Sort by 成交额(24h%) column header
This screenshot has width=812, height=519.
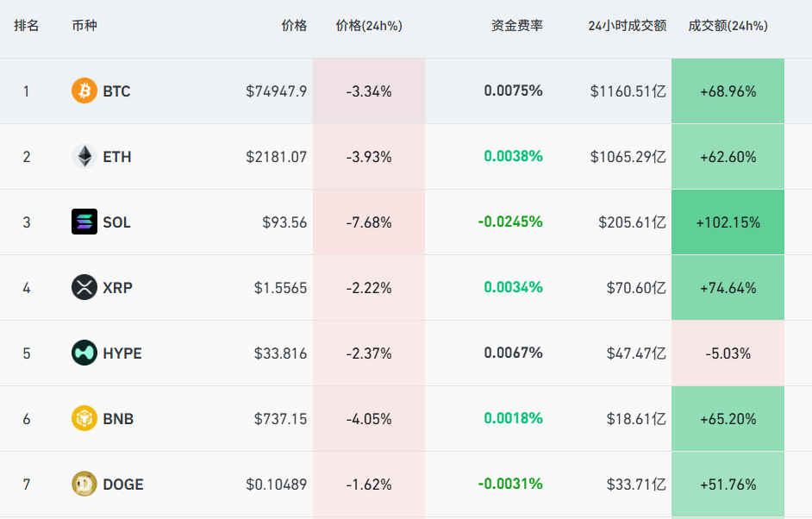(x=728, y=26)
